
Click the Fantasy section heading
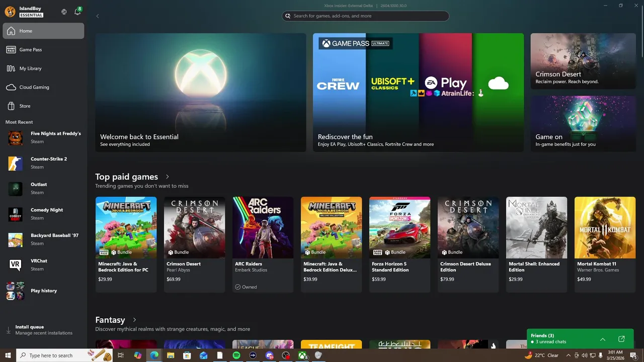(110, 320)
